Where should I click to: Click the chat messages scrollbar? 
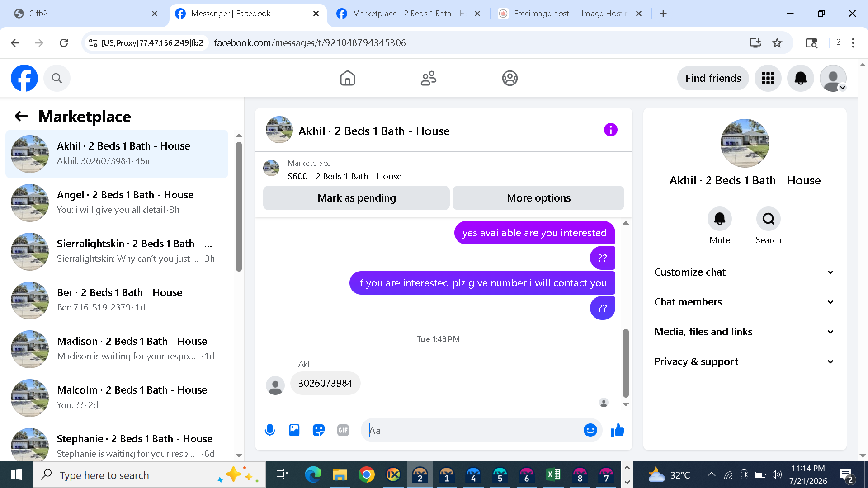click(x=626, y=363)
